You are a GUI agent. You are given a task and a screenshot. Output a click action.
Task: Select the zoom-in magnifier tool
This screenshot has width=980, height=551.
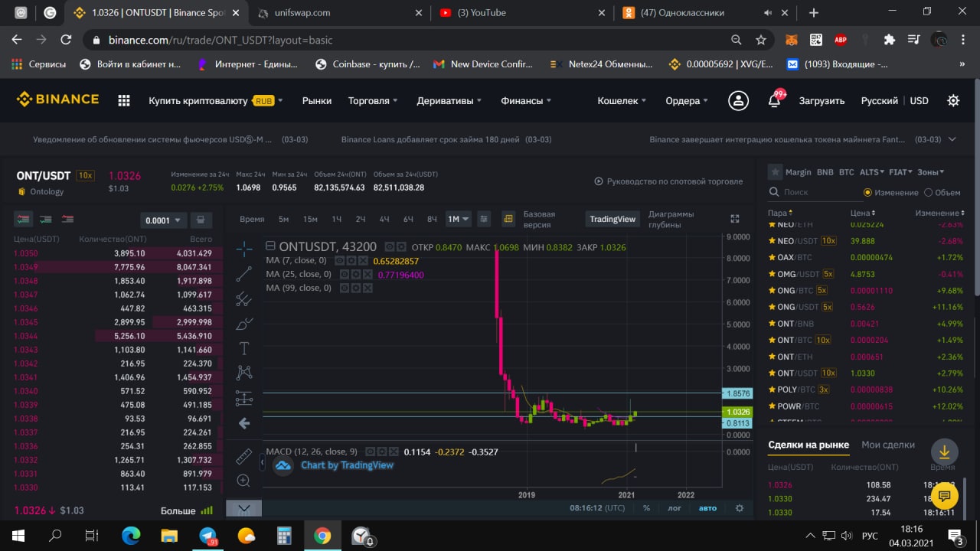tap(243, 481)
